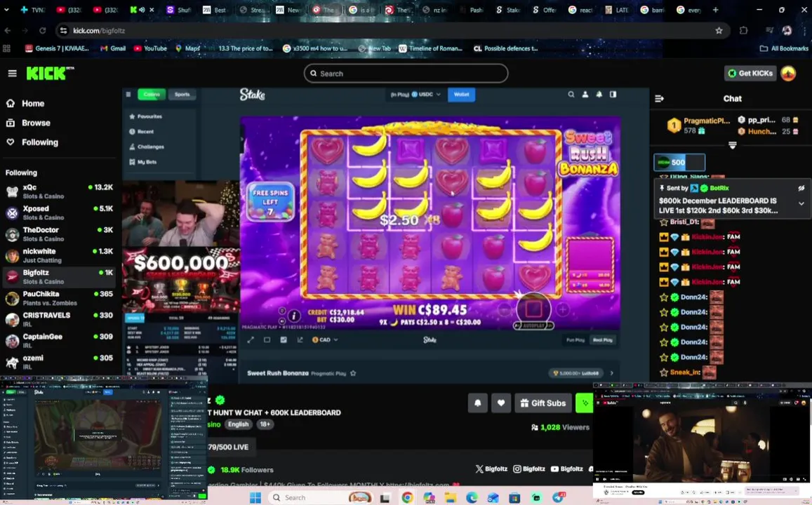This screenshot has height=505, width=812.
Task: Open Bigfoltz YouTube link
Action: [566, 469]
